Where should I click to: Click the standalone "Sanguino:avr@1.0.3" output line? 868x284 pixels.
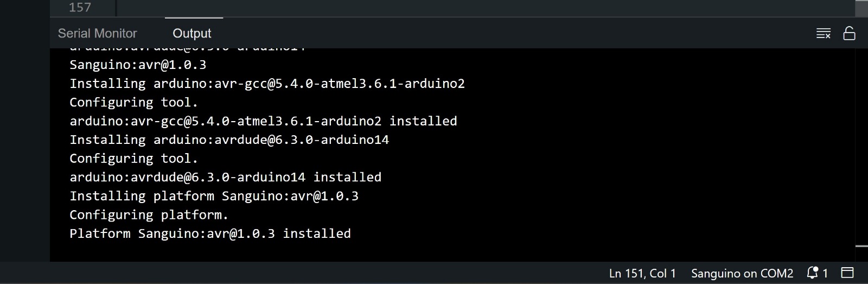pyautogui.click(x=138, y=65)
